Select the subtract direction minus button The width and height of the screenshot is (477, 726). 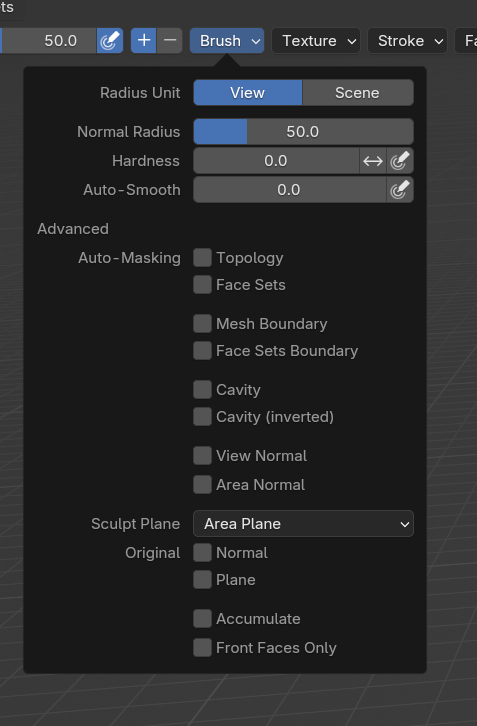[x=169, y=41]
